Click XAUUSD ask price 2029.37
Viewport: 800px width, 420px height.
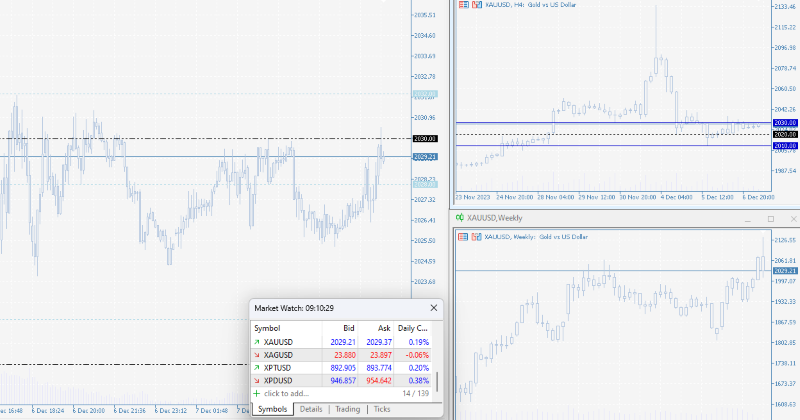pos(379,342)
